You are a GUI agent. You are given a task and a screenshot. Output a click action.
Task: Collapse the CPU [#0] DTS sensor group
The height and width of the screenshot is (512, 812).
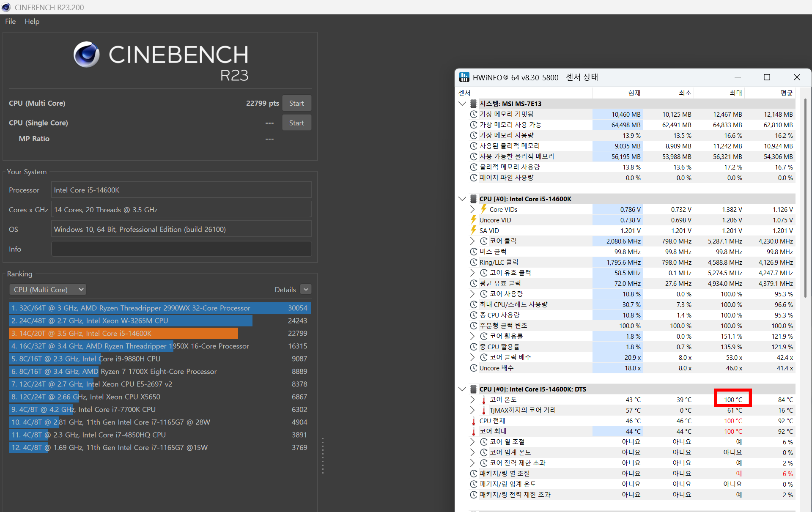462,389
